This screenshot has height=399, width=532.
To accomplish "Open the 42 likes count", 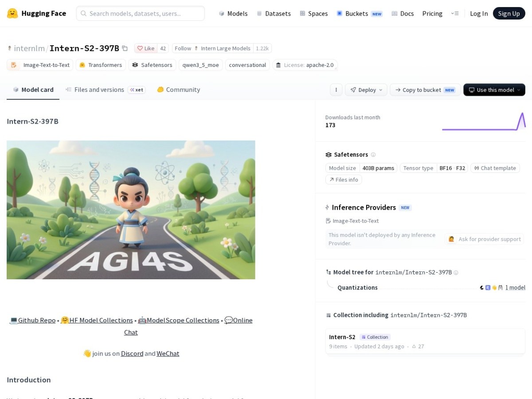I will 163,48.
